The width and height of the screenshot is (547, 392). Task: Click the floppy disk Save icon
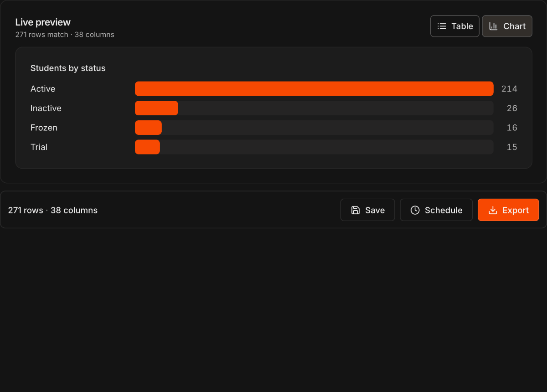point(356,210)
